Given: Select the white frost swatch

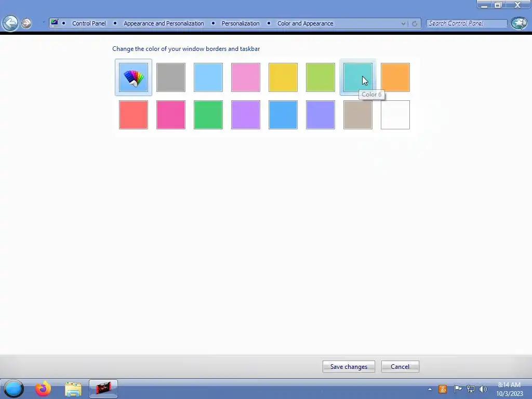Looking at the screenshot, I should pos(395,115).
